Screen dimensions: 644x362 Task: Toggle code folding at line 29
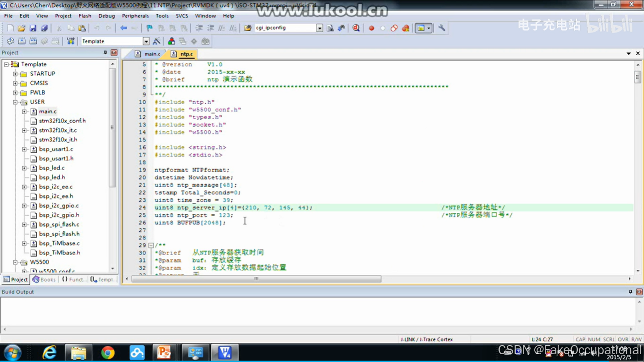tap(151, 245)
